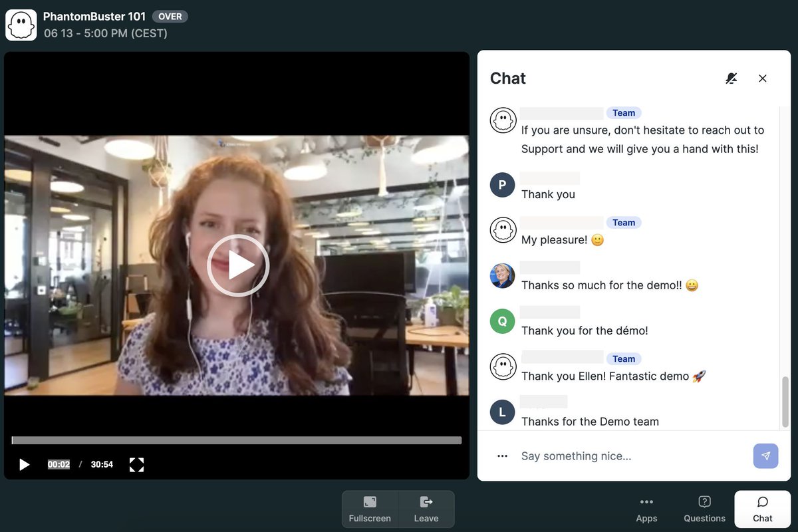Click the '06 13 - 5:00 PM (CEST)' date text
The width and height of the screenshot is (798, 532).
click(x=106, y=33)
